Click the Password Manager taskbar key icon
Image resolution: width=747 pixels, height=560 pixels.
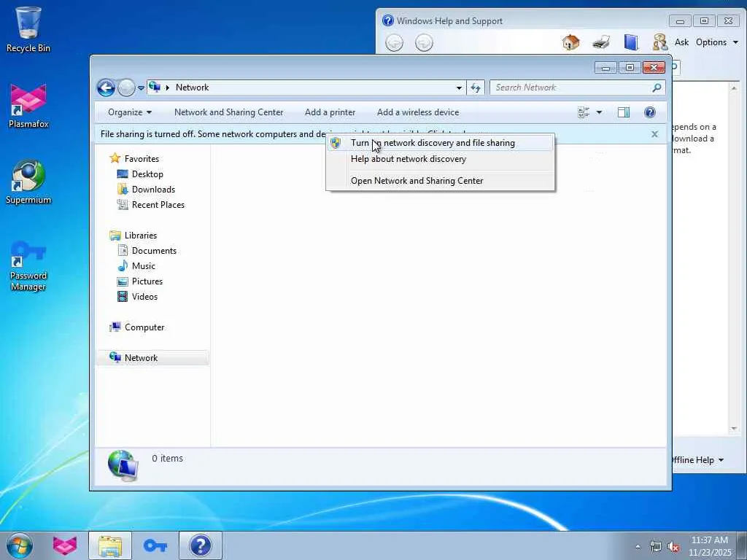coord(155,545)
